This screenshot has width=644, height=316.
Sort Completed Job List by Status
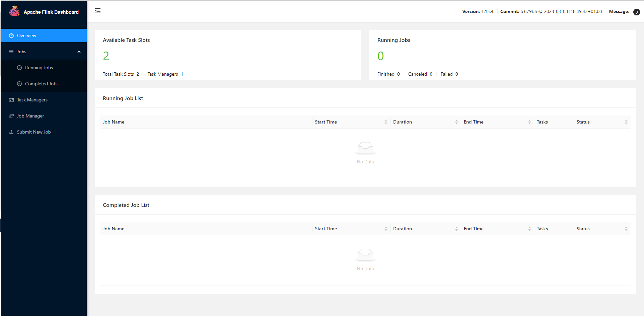tap(626, 229)
